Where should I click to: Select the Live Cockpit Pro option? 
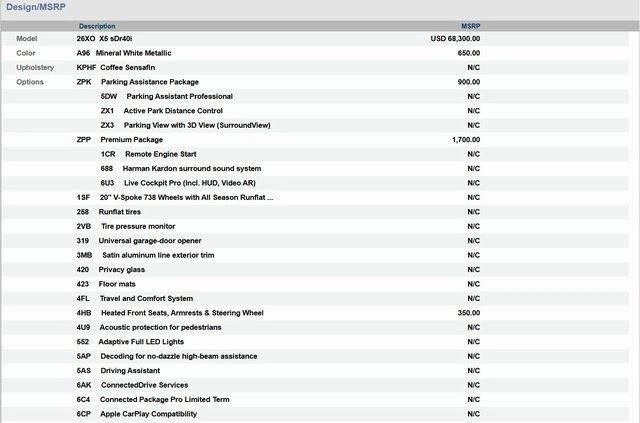tap(189, 183)
